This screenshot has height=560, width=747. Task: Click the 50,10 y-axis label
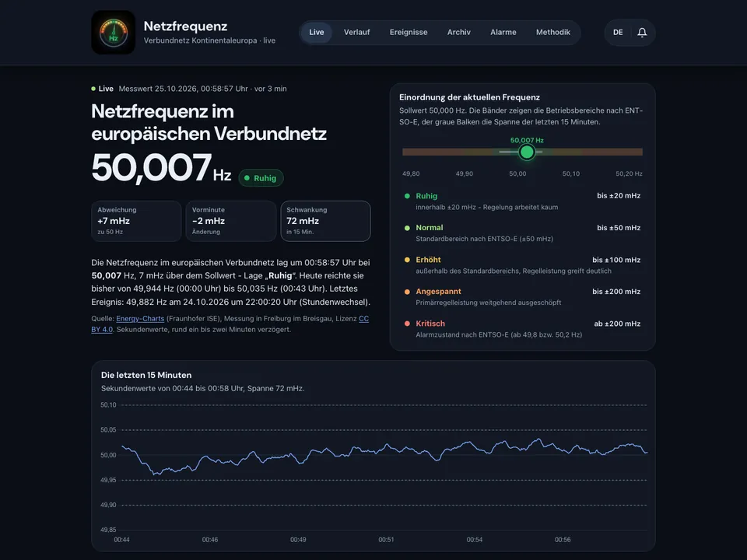(108, 405)
